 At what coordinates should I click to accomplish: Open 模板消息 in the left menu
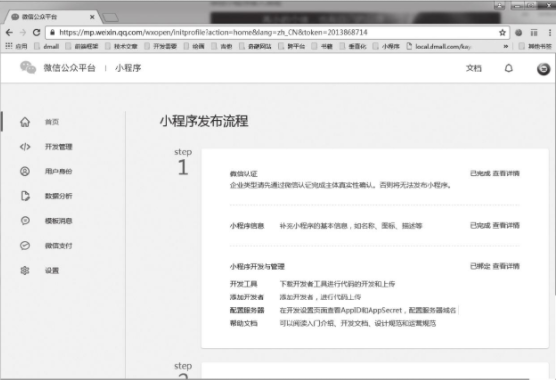click(x=59, y=221)
